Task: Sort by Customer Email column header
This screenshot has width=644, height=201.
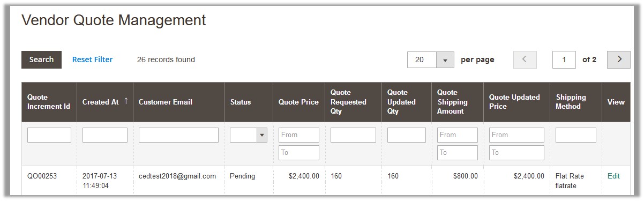Action: 178,102
